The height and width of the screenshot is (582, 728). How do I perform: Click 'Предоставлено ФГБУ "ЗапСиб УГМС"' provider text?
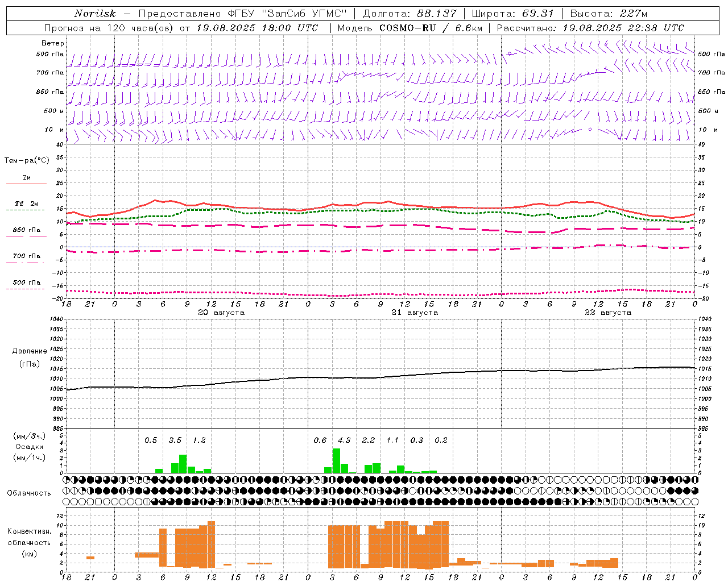pyautogui.click(x=243, y=14)
